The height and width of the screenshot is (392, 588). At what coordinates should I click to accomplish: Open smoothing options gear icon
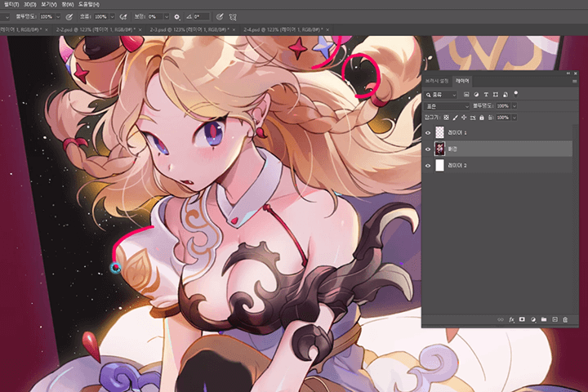point(177,17)
